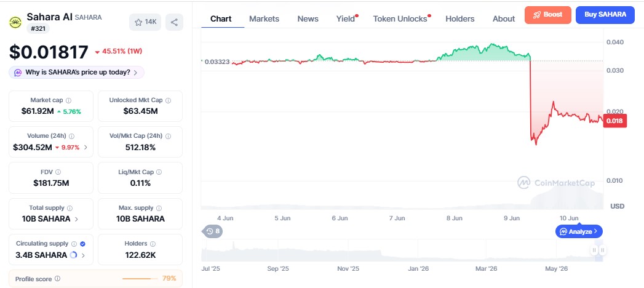644x288 pixels.
Task: Click the orange Boost button
Action: click(548, 15)
